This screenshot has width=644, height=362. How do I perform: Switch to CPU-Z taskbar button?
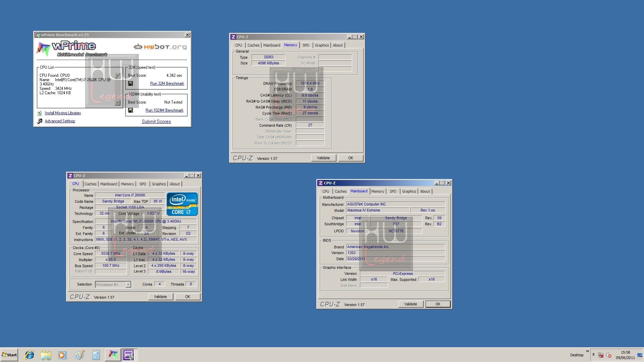pos(129,355)
